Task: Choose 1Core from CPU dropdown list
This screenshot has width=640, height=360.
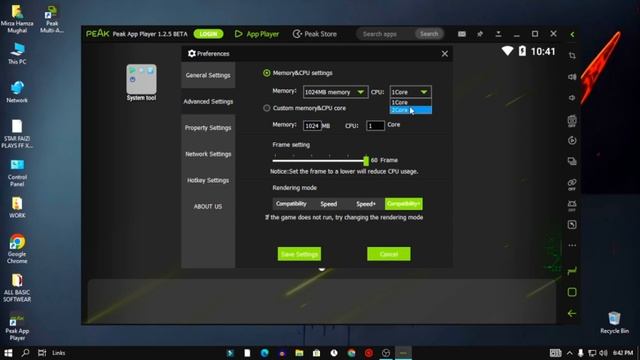Action: (411, 102)
